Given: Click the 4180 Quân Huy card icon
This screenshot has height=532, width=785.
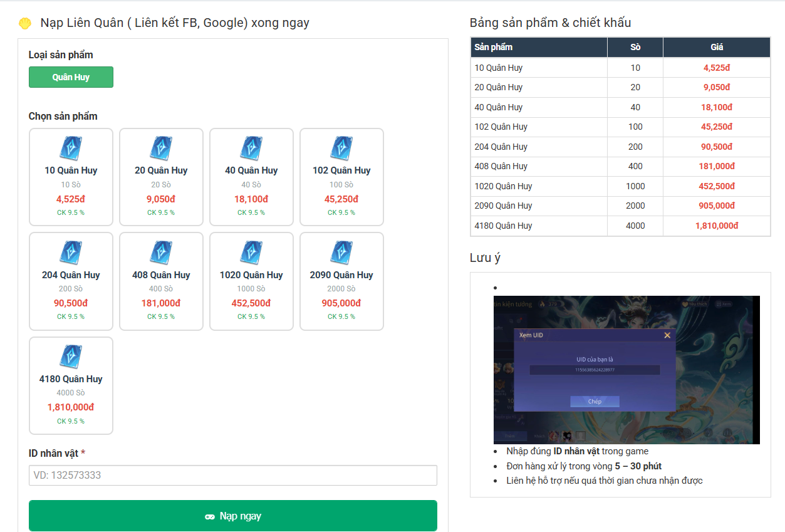Looking at the screenshot, I should click(x=71, y=357).
